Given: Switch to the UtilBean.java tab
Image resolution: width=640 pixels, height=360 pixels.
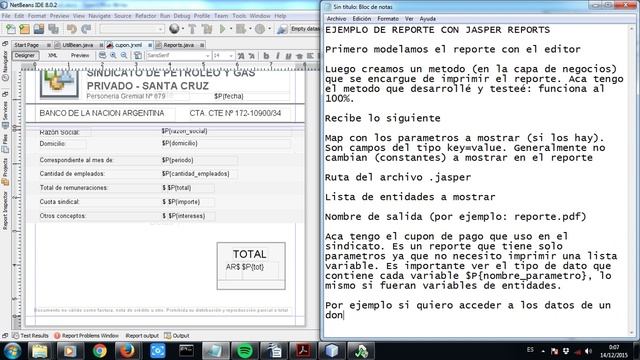Looking at the screenshot, I should (78, 45).
